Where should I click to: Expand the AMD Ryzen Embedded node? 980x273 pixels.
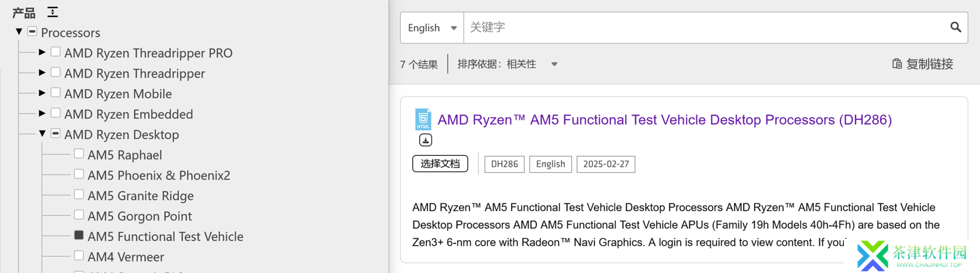pos(42,113)
